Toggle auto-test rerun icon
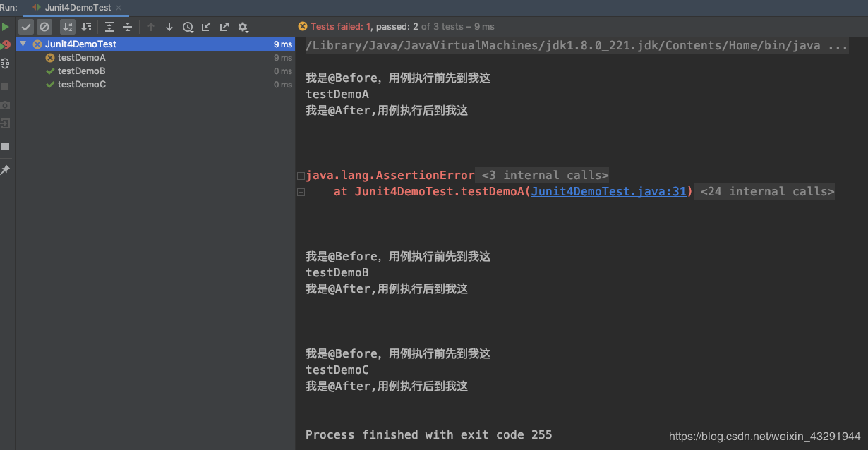Screen dimensions: 868x450 point(5,63)
